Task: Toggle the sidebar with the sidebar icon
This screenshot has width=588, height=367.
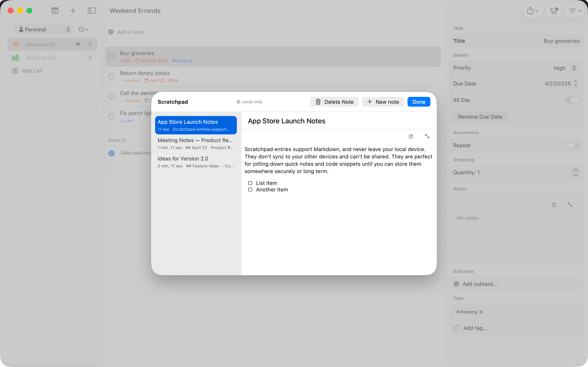Action: coord(92,10)
